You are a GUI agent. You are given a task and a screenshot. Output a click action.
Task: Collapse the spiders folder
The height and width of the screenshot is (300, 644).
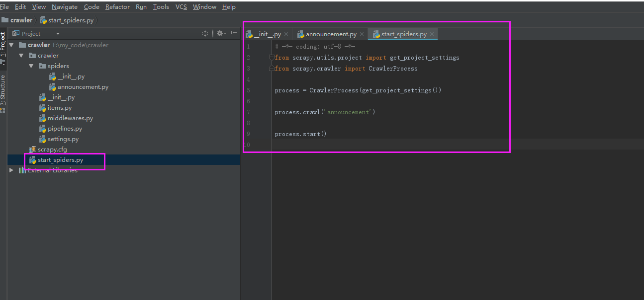point(31,66)
